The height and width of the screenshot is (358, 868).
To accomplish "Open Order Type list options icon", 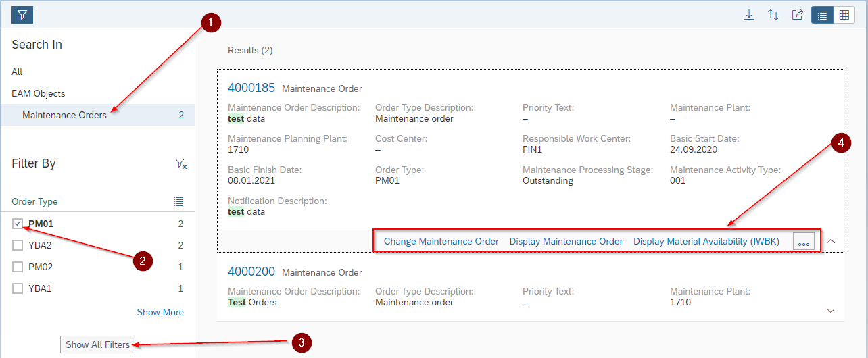I will (178, 201).
